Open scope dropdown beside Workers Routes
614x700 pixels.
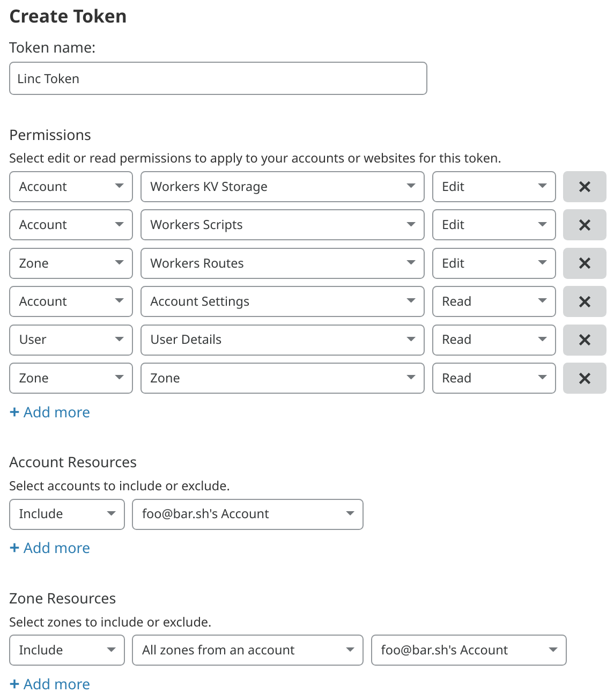click(x=71, y=263)
